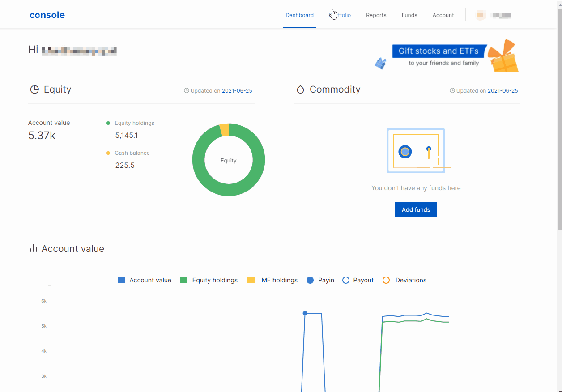This screenshot has width=562, height=392.
Task: Click the small blue gift box icon
Action: click(380, 64)
